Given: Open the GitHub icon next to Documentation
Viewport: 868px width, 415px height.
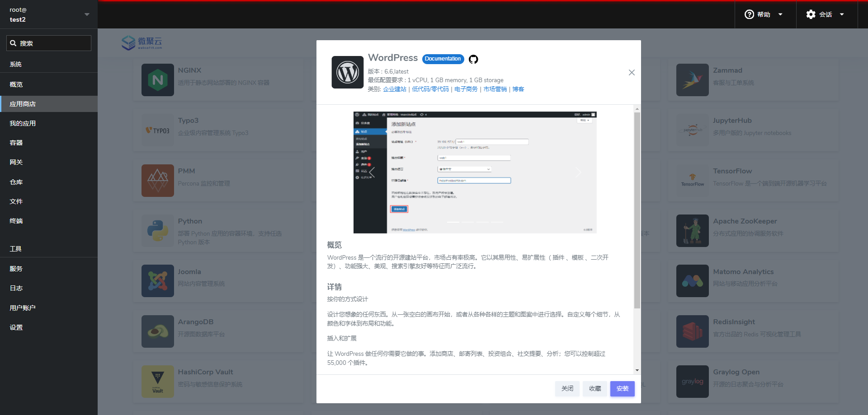Looking at the screenshot, I should 473,59.
